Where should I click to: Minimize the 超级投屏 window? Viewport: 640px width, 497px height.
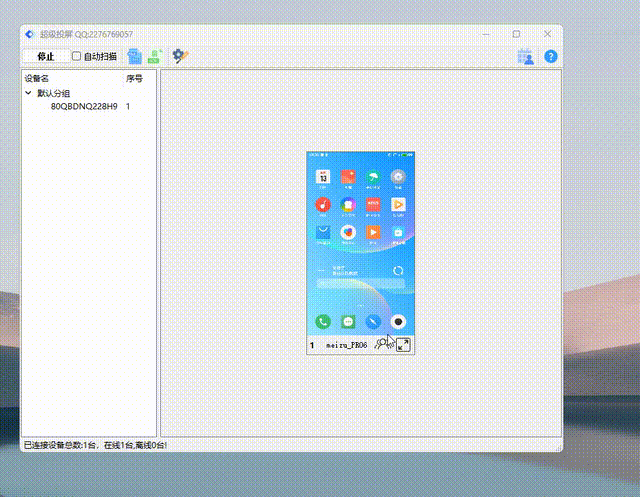pyautogui.click(x=486, y=34)
